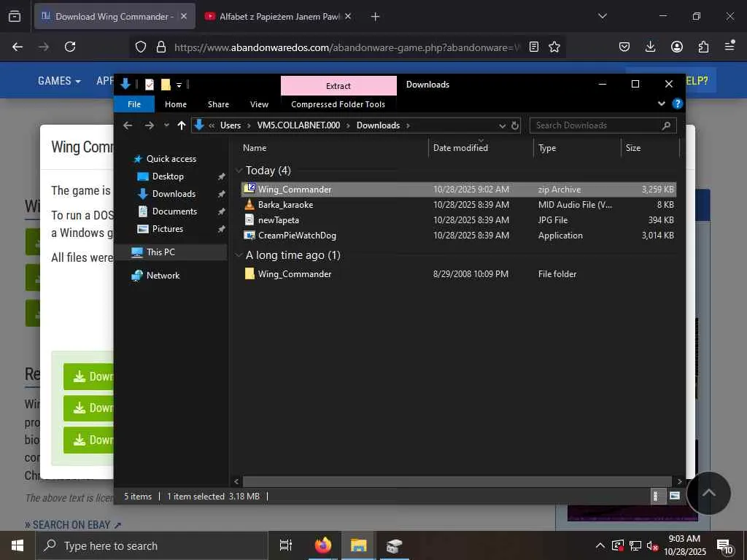Open Pictures in the navigation pane
Screen dimensions: 747x560
[167, 229]
